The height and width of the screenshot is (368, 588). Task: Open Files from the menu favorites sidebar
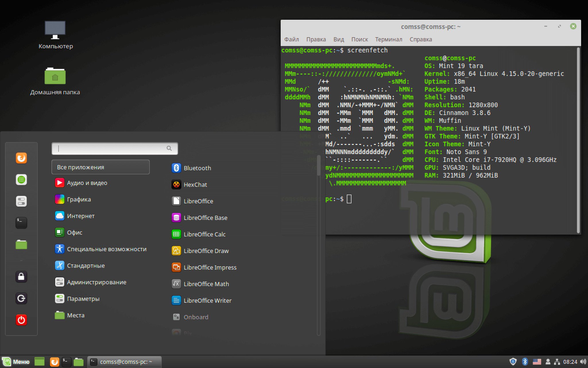click(21, 244)
